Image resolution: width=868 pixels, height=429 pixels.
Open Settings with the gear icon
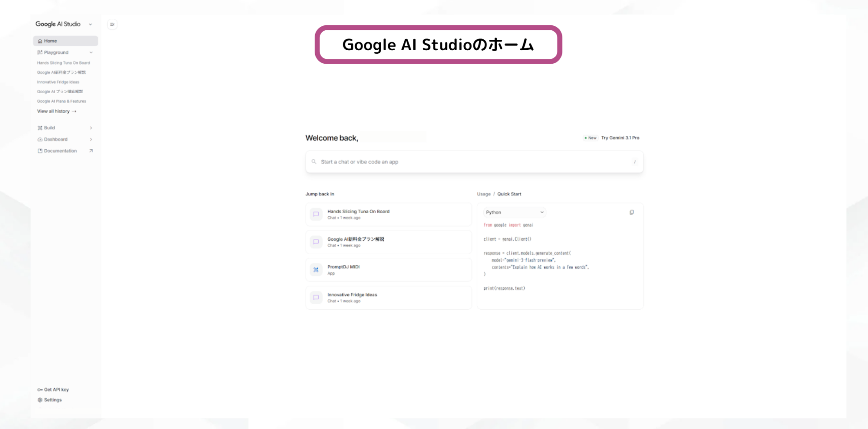[40, 400]
